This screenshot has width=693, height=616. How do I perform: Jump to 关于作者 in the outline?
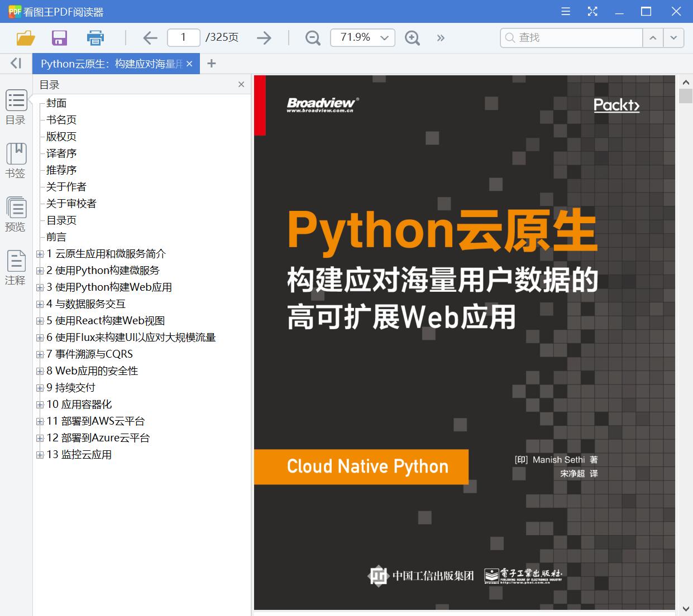pyautogui.click(x=66, y=187)
